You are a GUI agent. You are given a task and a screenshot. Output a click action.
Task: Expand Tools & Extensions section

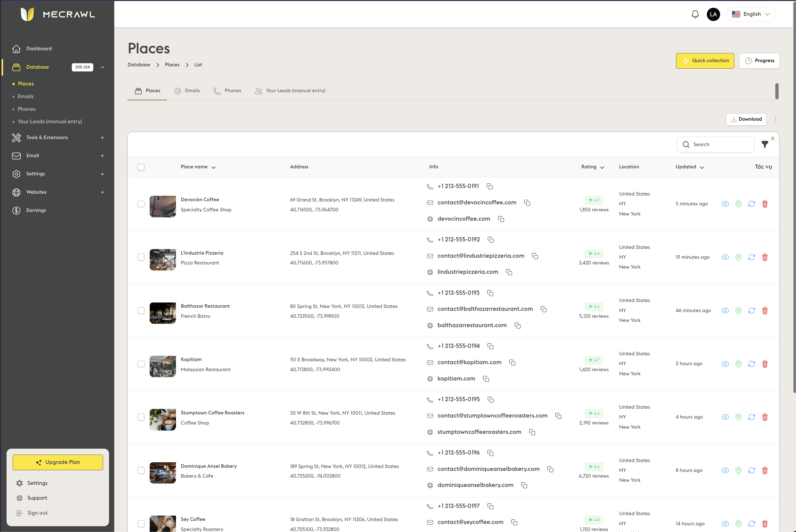click(x=102, y=138)
